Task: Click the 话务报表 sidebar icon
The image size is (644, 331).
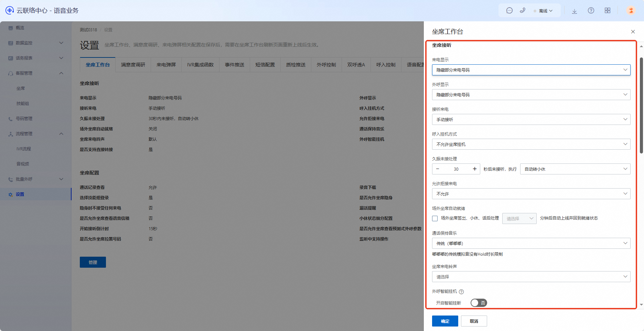Action: (11, 58)
